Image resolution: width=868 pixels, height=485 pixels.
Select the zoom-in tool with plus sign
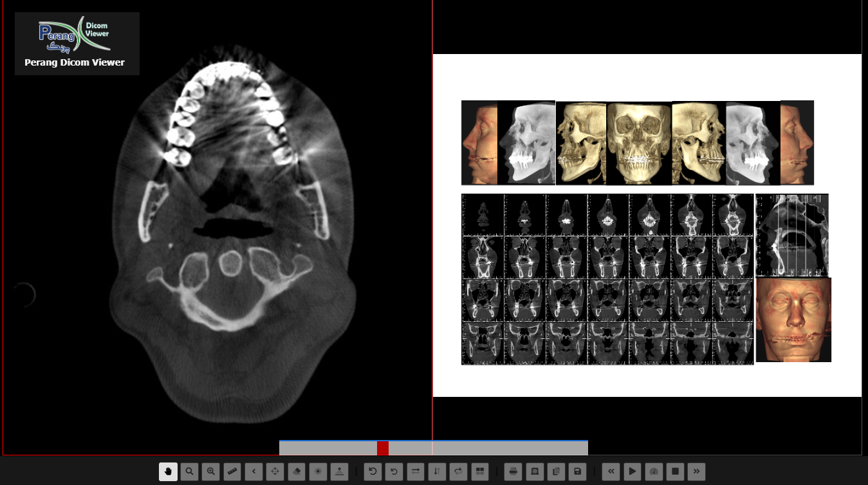pos(210,471)
